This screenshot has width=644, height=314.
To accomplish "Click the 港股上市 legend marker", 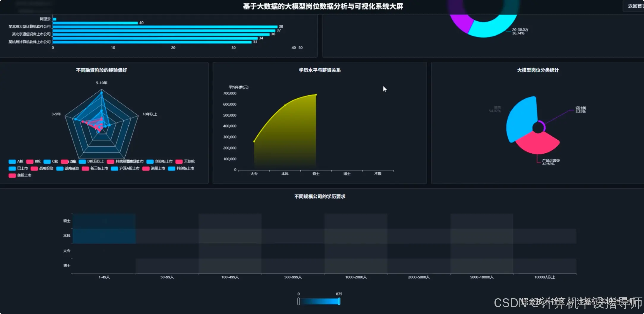I will point(146,168).
